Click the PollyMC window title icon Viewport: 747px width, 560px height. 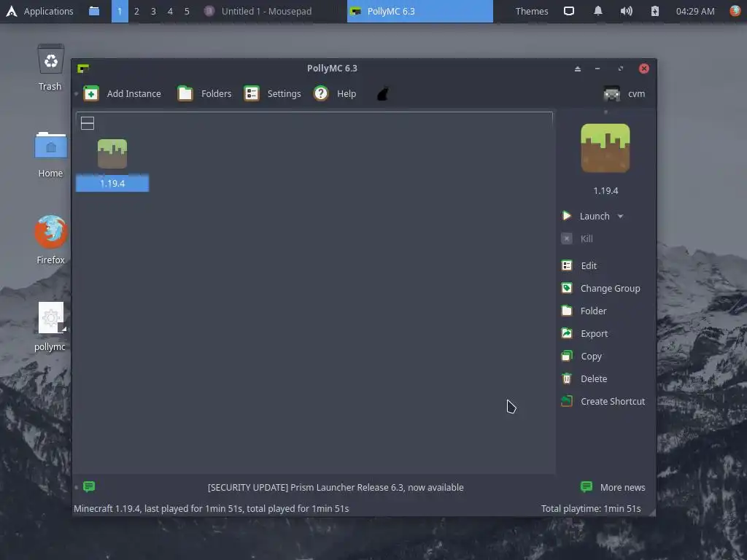pos(83,69)
